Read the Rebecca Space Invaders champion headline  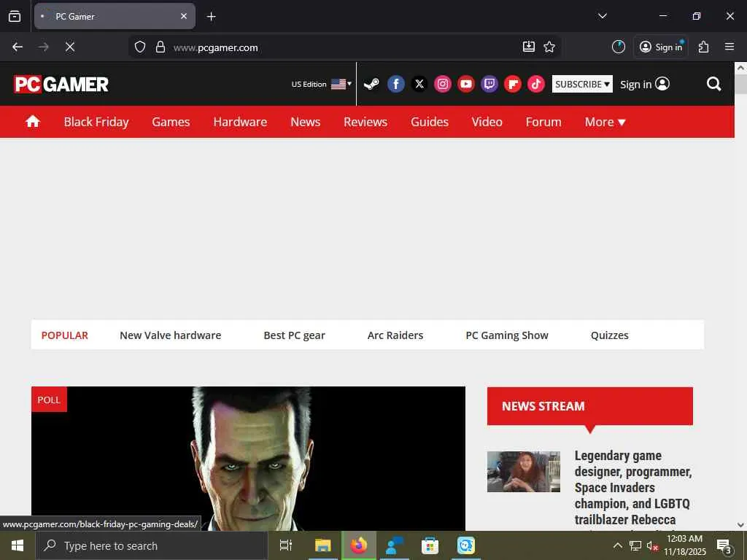pyautogui.click(x=632, y=488)
